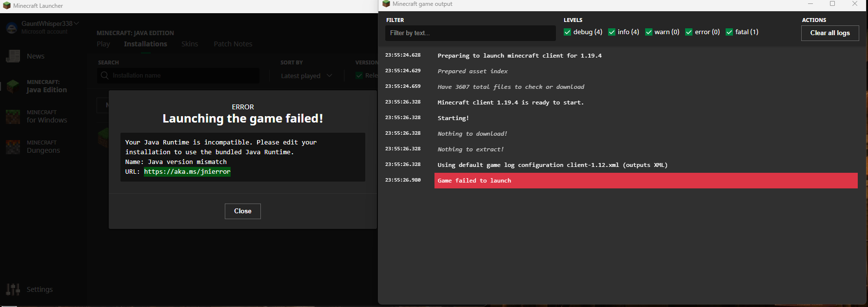Screen dimensions: 868x307
Task: Select the 'Preparing to launch minecraft client' log line
Action: click(519, 56)
